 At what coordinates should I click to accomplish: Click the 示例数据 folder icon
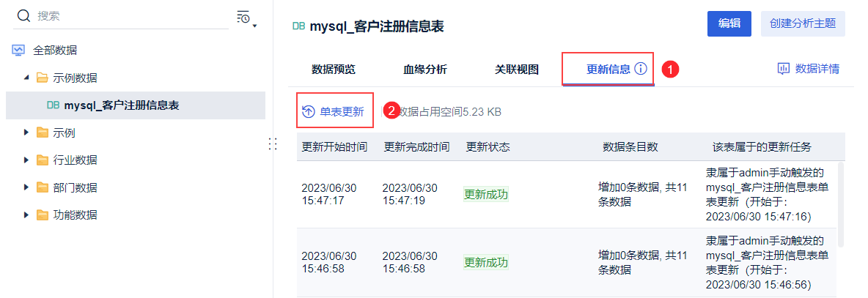pyautogui.click(x=43, y=78)
